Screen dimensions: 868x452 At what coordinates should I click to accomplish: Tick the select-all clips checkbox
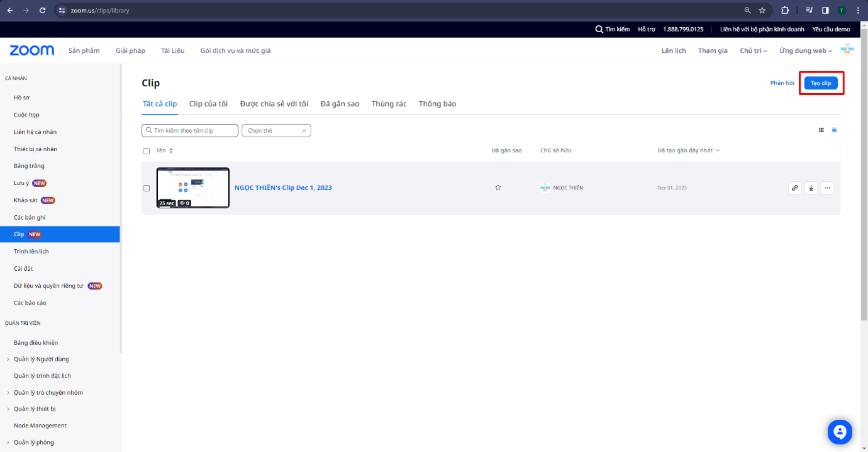tap(147, 151)
